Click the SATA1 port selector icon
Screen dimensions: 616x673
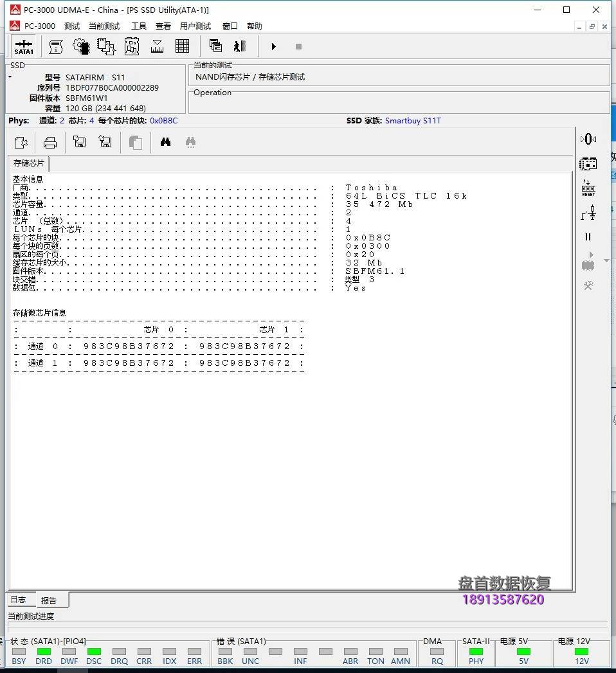[24, 46]
